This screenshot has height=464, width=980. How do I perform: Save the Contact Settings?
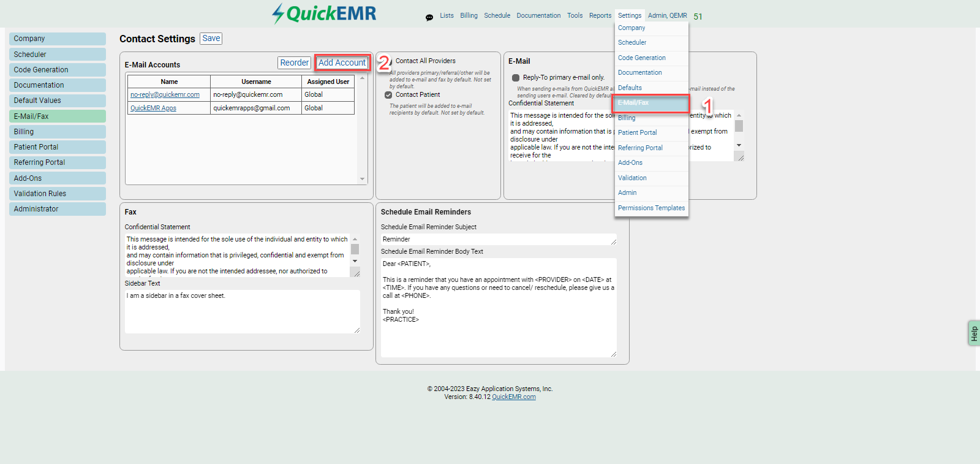pyautogui.click(x=211, y=39)
